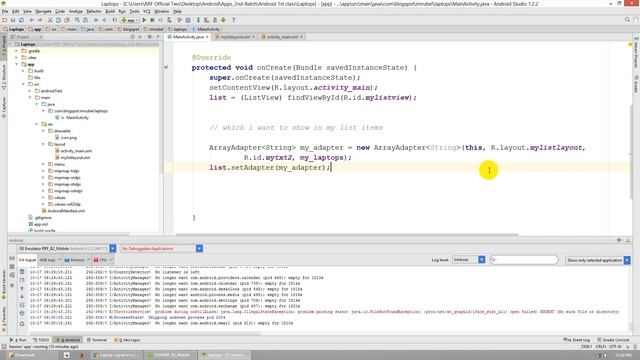Toggle the Gradle side panel button
Viewport: 640px width, 360px height.
(636, 84)
